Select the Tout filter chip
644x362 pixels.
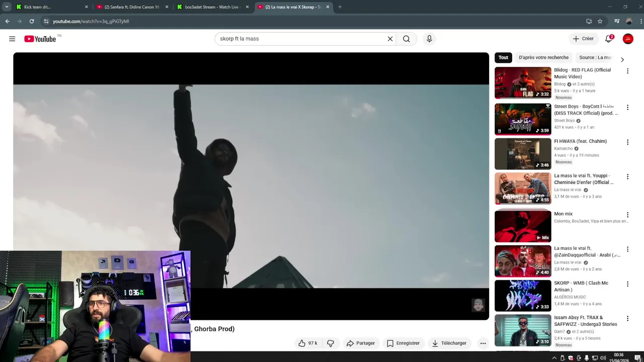click(x=503, y=57)
